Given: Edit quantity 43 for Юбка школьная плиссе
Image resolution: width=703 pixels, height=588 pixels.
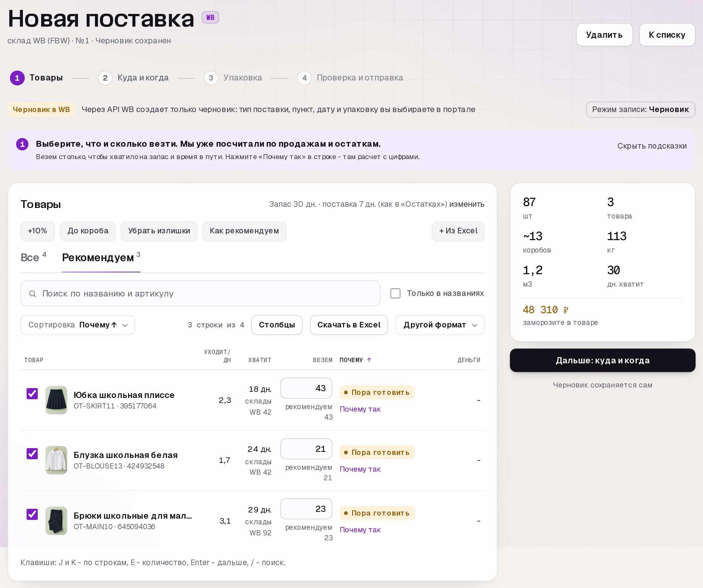Looking at the screenshot, I should 306,388.
